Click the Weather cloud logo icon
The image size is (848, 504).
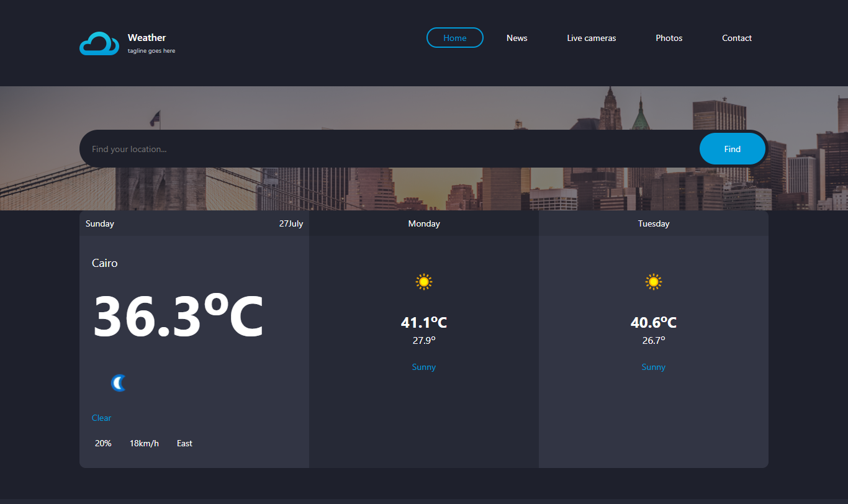99,43
